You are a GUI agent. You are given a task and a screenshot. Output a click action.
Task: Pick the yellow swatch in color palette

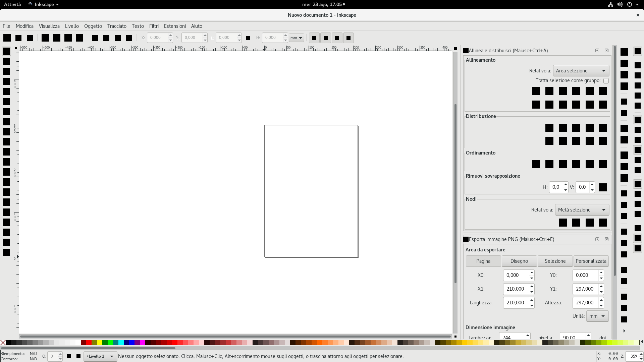pyautogui.click(x=100, y=342)
